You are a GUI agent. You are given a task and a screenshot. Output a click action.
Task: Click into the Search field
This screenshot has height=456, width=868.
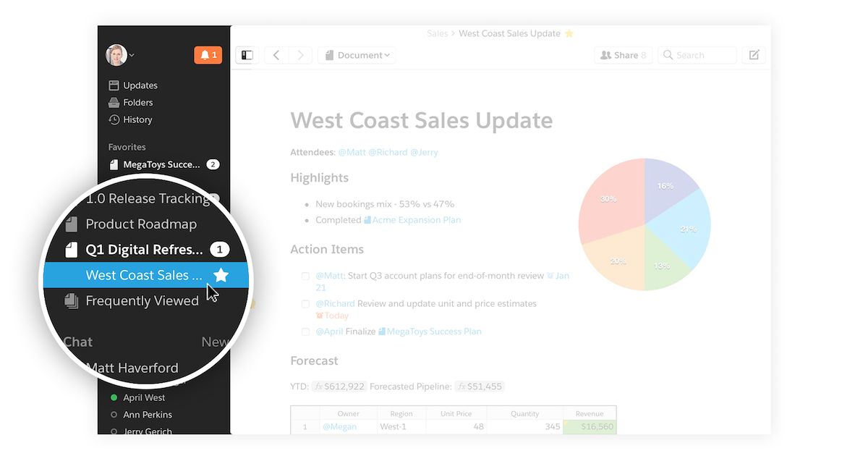pyautogui.click(x=703, y=55)
